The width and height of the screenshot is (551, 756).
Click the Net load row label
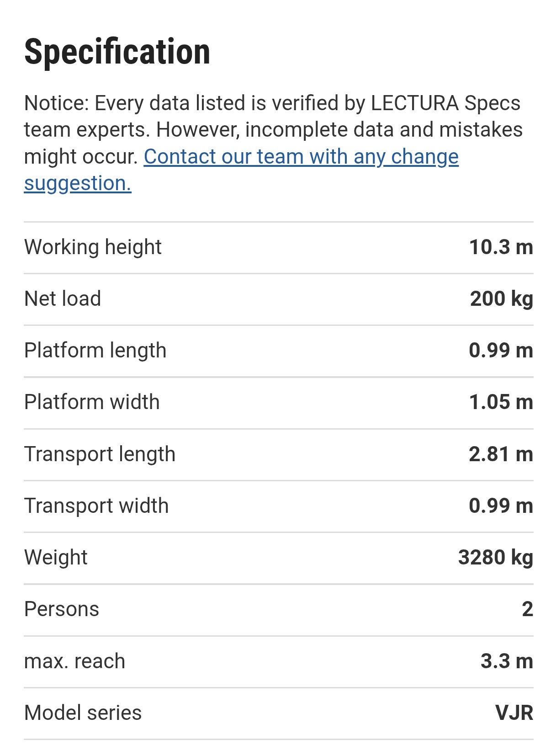pos(63,299)
